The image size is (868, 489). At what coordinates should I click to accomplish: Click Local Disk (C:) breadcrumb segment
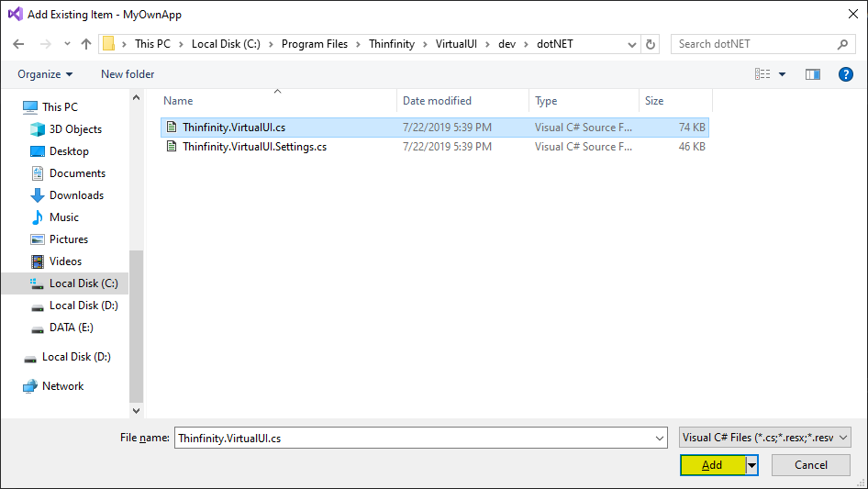[x=226, y=44]
